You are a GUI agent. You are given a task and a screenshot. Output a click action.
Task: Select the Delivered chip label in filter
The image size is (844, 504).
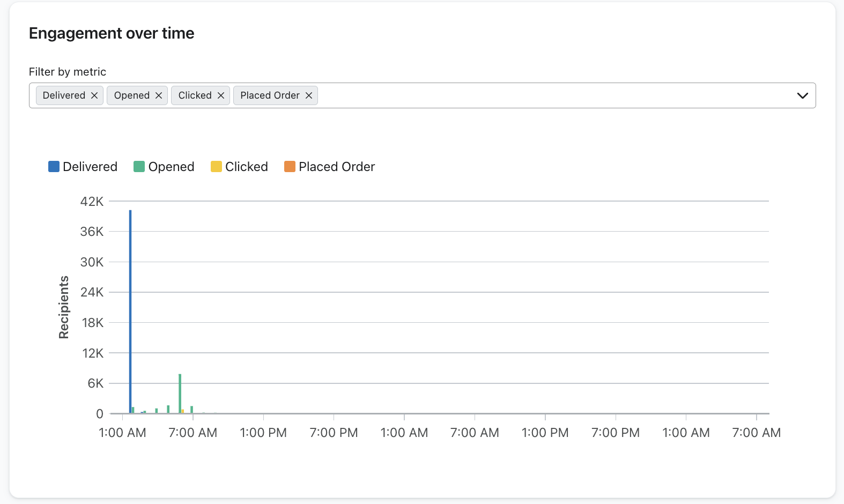pyautogui.click(x=64, y=95)
